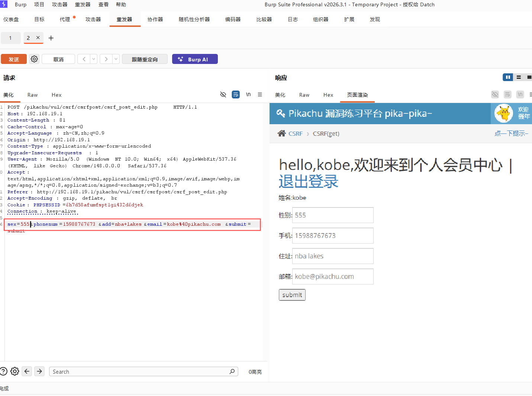Switch response view to 美化
The height and width of the screenshot is (396, 532).
pyautogui.click(x=280, y=95)
